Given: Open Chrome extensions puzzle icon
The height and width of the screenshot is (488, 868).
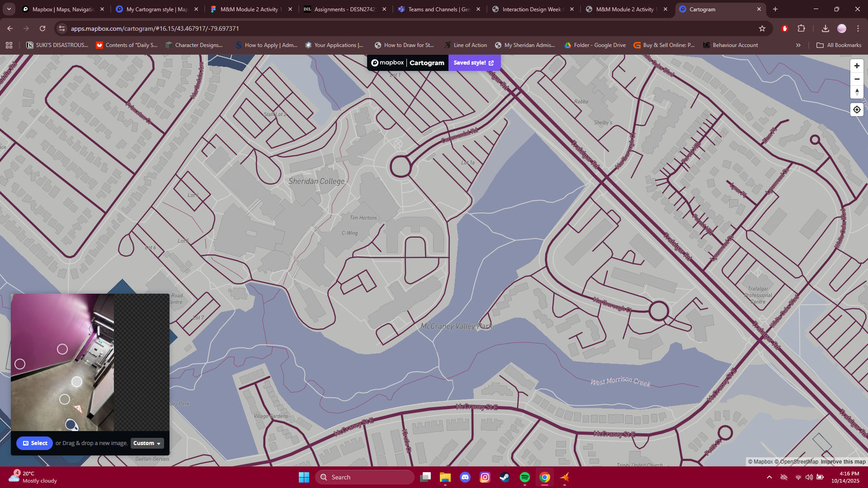Looking at the screenshot, I should point(801,28).
